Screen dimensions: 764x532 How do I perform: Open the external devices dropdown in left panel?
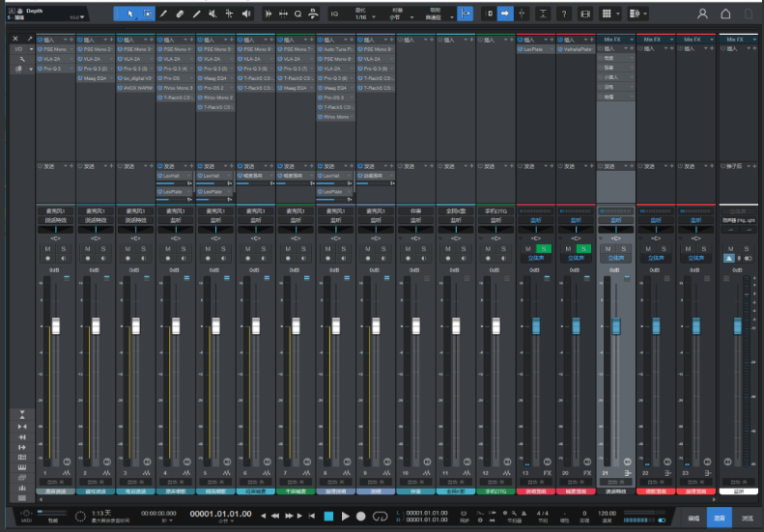31,70
